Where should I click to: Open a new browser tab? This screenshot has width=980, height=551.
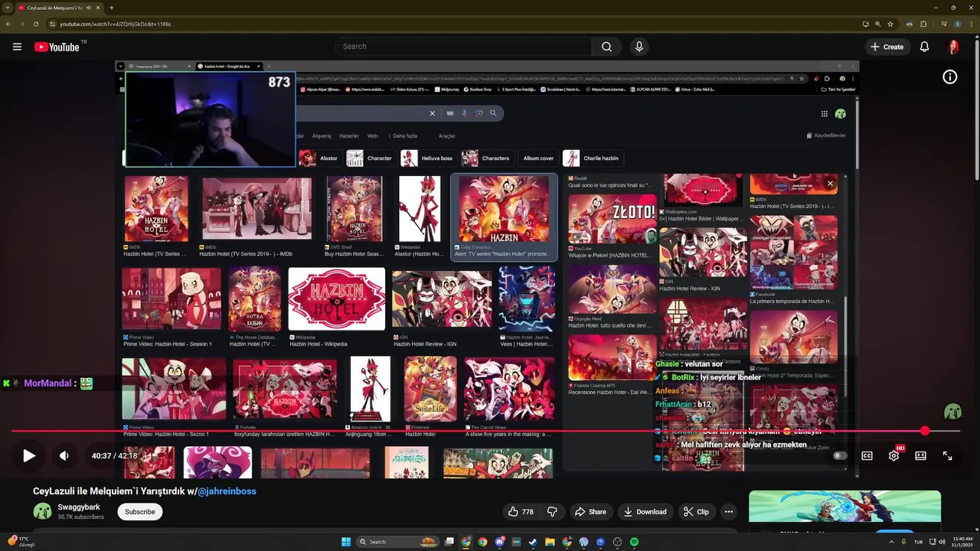(x=112, y=8)
